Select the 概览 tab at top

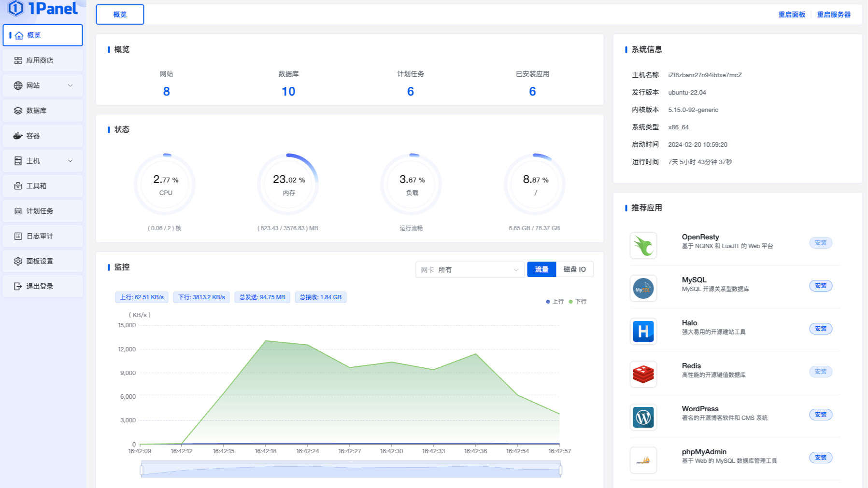(x=120, y=14)
